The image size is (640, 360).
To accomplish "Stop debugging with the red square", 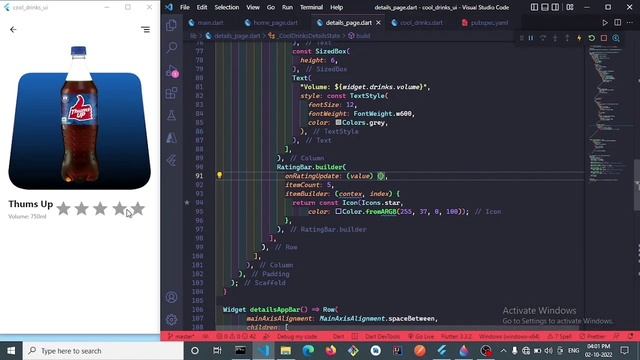I will coord(604,38).
